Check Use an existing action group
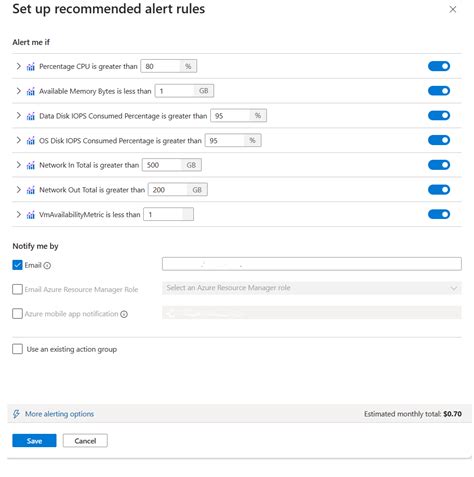Screen dimensions: 474x477 point(17,349)
